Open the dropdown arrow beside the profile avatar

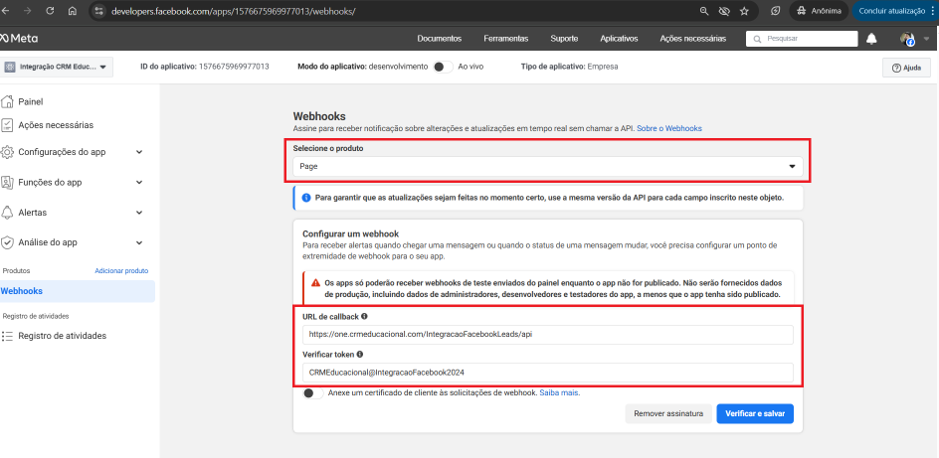(x=926, y=39)
